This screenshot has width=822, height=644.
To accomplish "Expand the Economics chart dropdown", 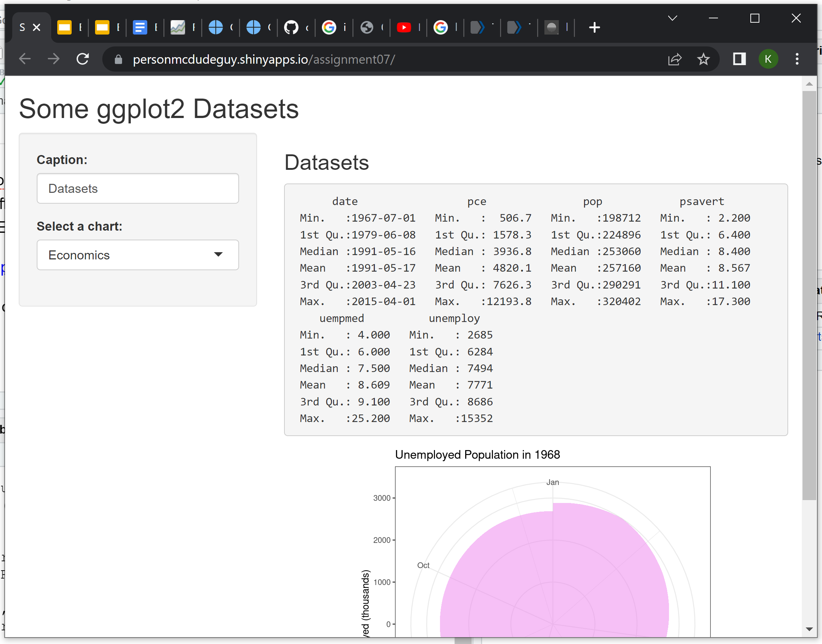I will pos(138,255).
